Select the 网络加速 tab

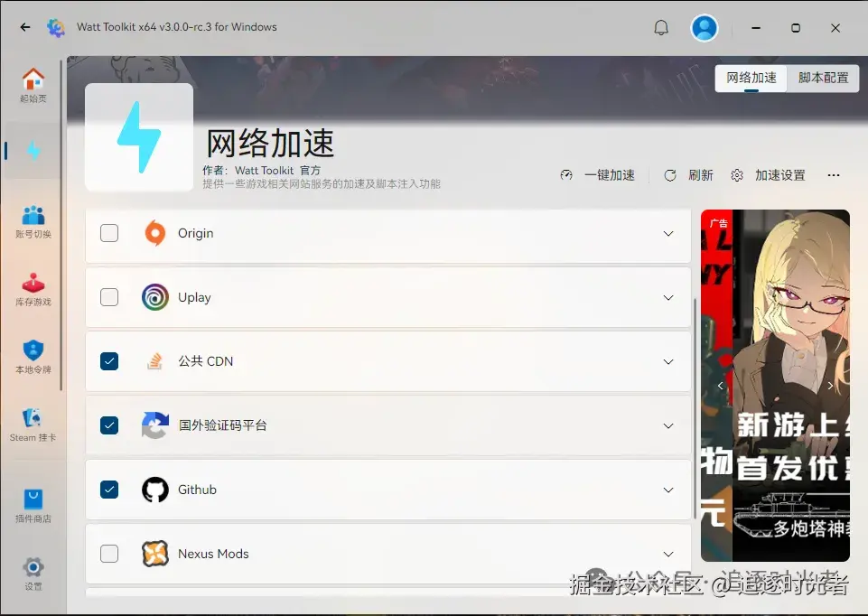[750, 79]
